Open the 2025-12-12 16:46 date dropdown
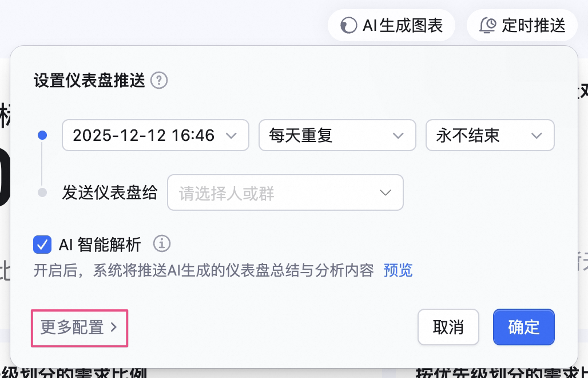Viewport: 588px width, 378px height. click(x=156, y=135)
